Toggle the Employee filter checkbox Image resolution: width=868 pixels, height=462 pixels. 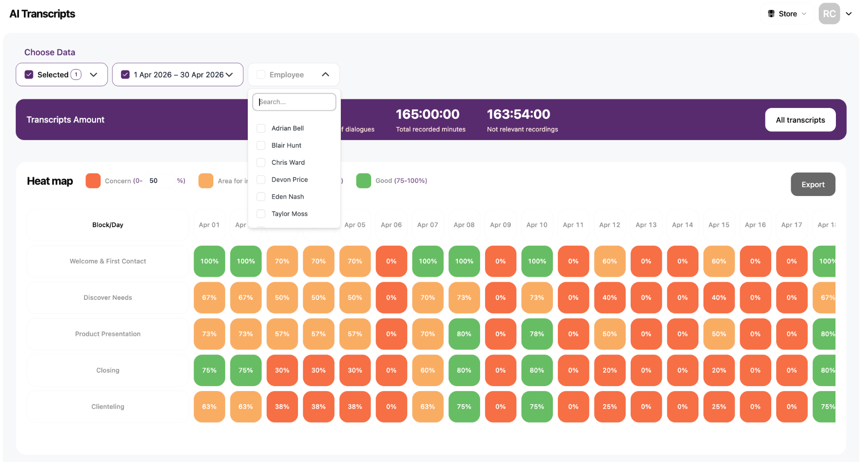pos(261,75)
